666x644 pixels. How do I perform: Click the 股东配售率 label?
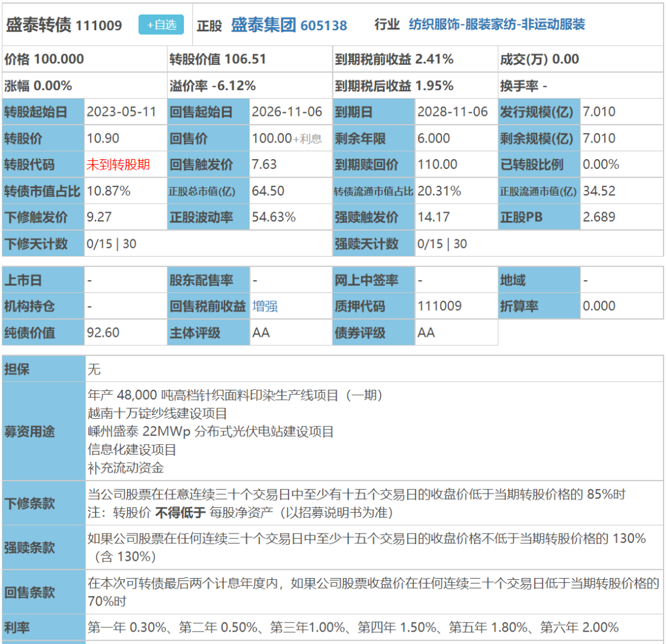(201, 281)
